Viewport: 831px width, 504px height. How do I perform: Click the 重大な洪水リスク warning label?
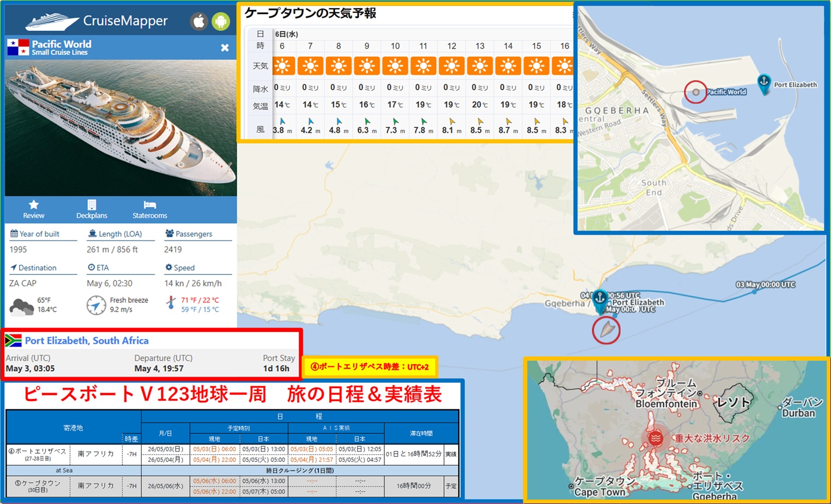[x=712, y=438]
